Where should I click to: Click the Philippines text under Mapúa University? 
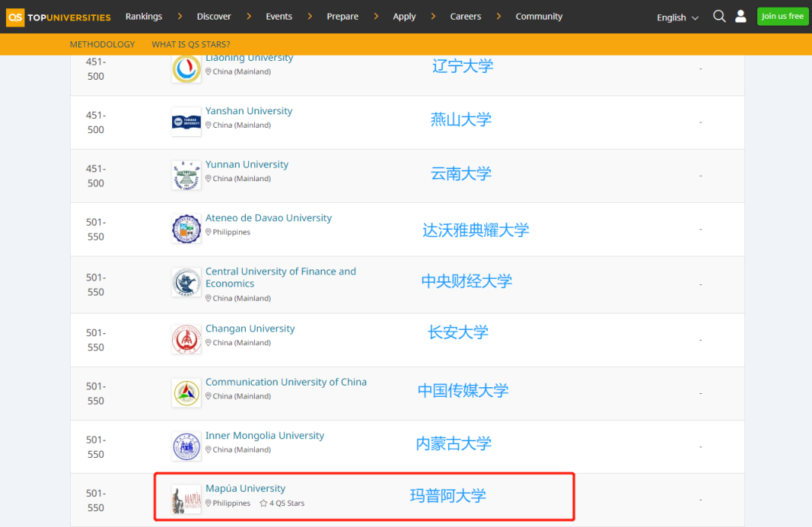click(x=232, y=503)
